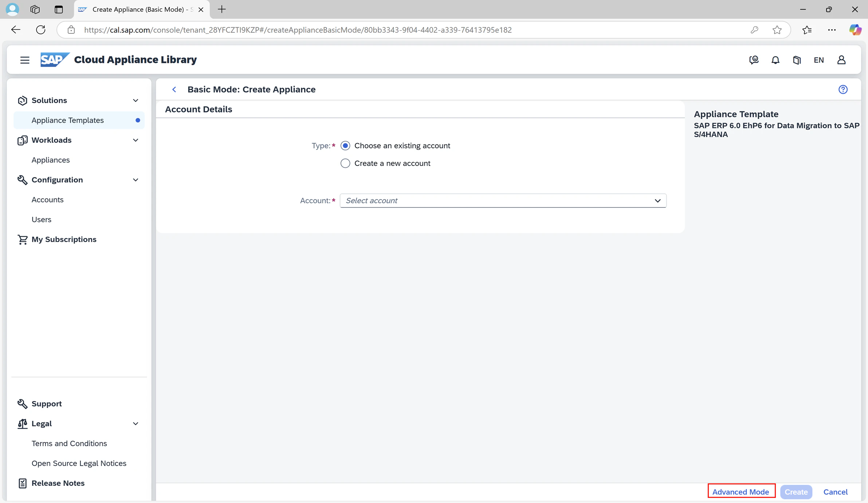868x503 pixels.
Task: Cancel appliance creation
Action: [836, 492]
